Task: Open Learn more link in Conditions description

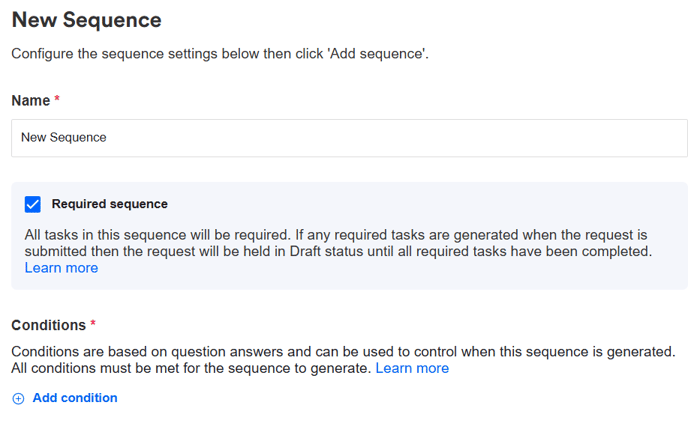Action: 412,368
